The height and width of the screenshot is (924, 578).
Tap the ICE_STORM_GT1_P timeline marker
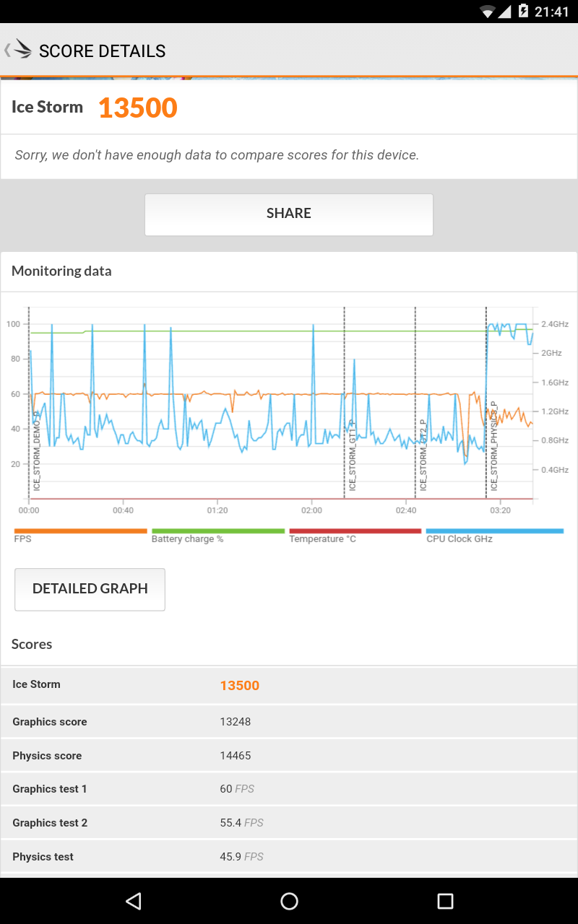point(352,455)
